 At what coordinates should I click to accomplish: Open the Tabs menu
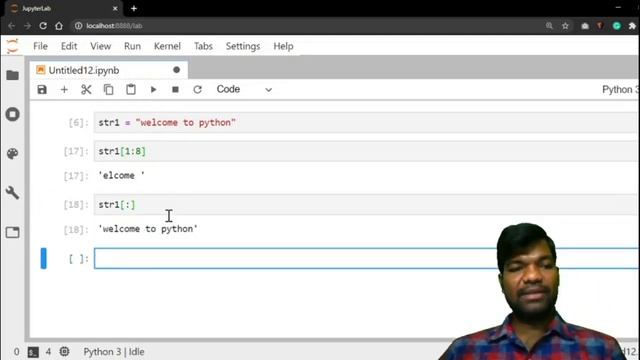click(x=203, y=46)
